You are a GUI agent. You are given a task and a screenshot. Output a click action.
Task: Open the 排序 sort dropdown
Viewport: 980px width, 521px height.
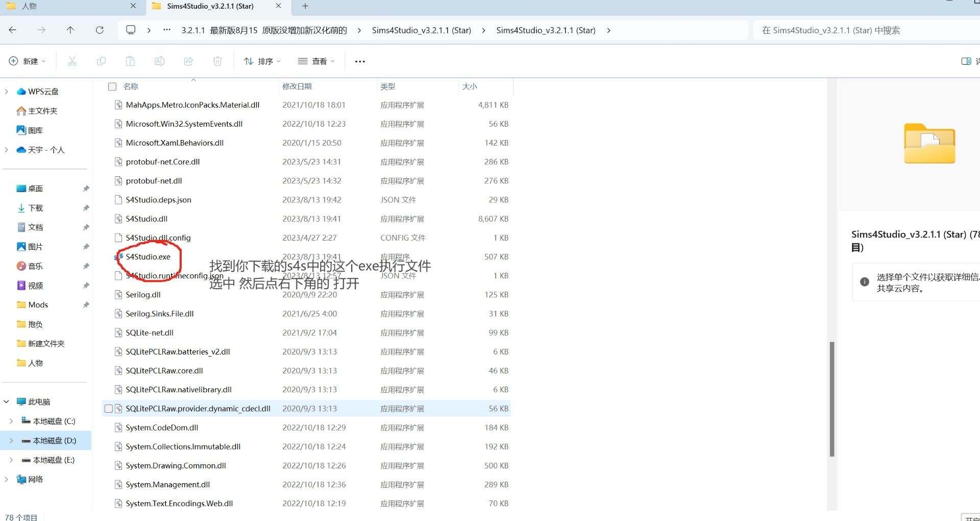click(x=262, y=61)
